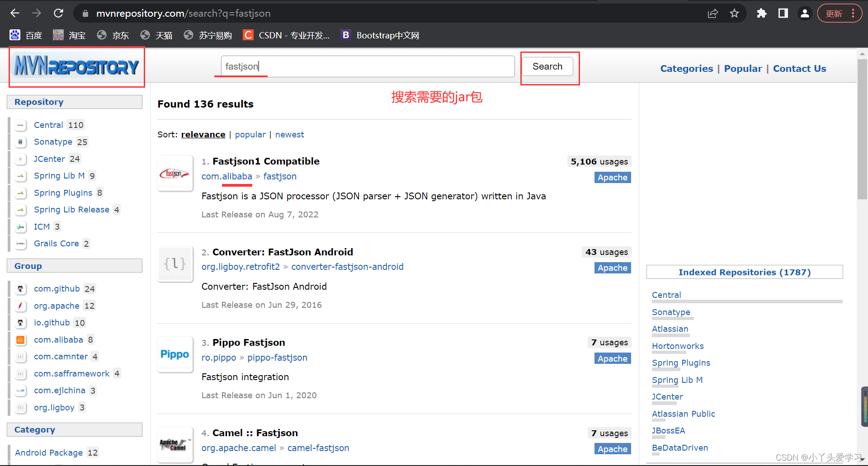
Task: Filter by Central repository
Action: point(48,125)
